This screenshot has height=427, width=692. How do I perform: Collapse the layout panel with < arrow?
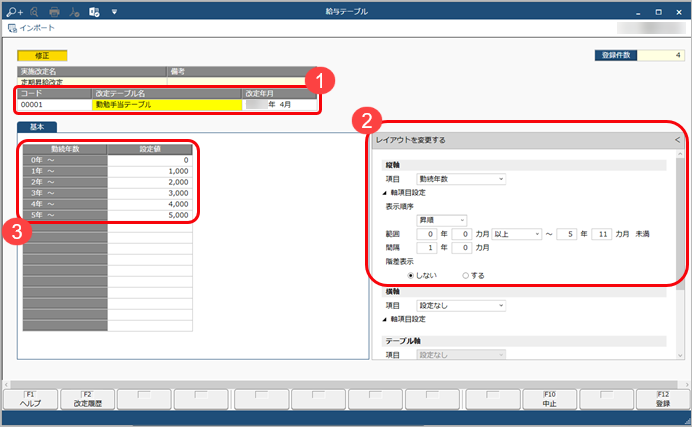click(x=677, y=141)
